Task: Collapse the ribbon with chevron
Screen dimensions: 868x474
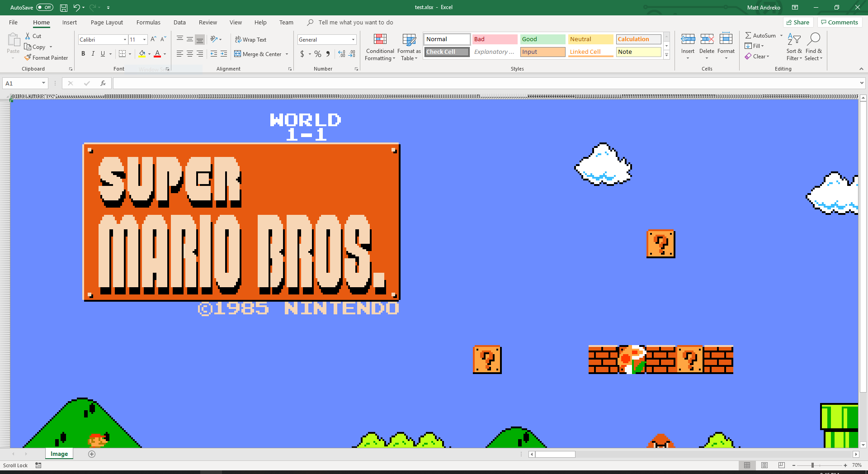Action: (861, 69)
